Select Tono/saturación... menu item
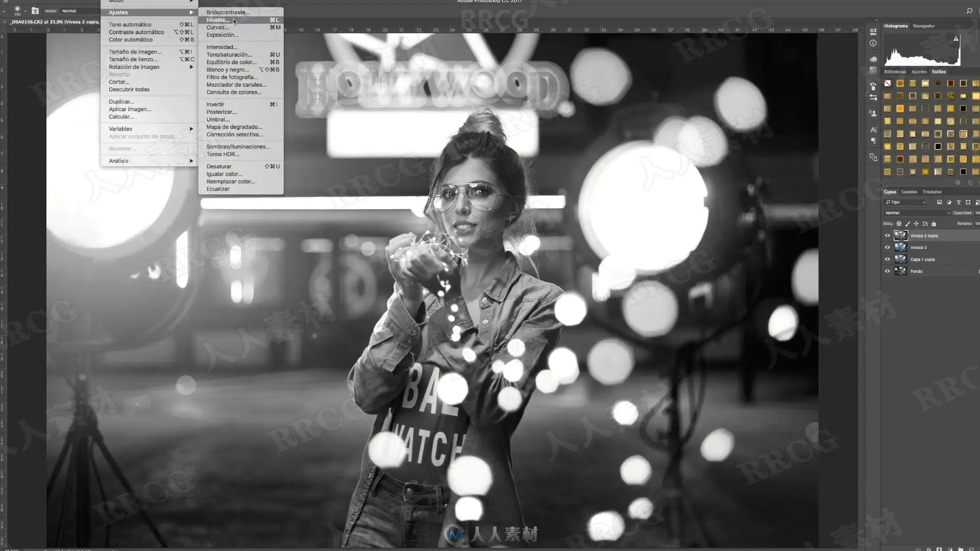 [x=241, y=55]
